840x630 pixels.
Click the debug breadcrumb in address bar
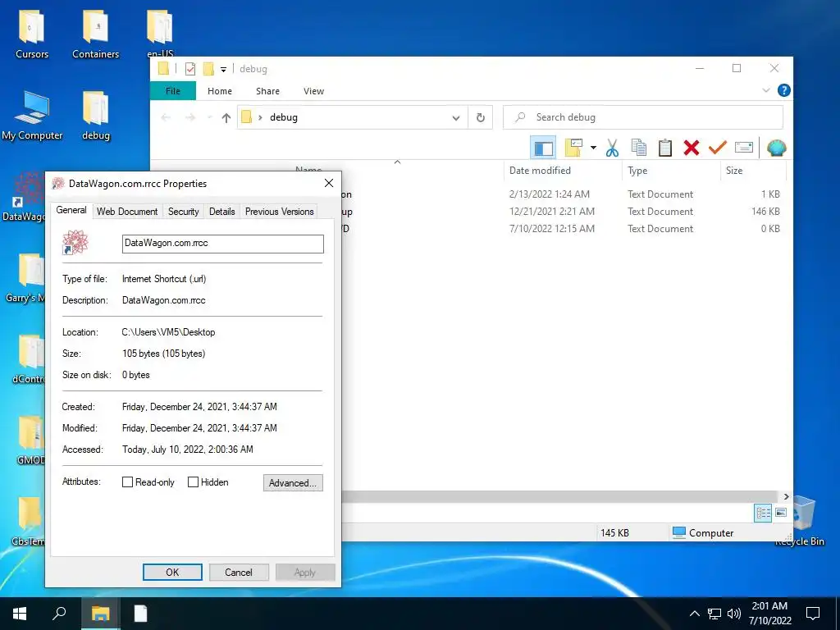(283, 117)
